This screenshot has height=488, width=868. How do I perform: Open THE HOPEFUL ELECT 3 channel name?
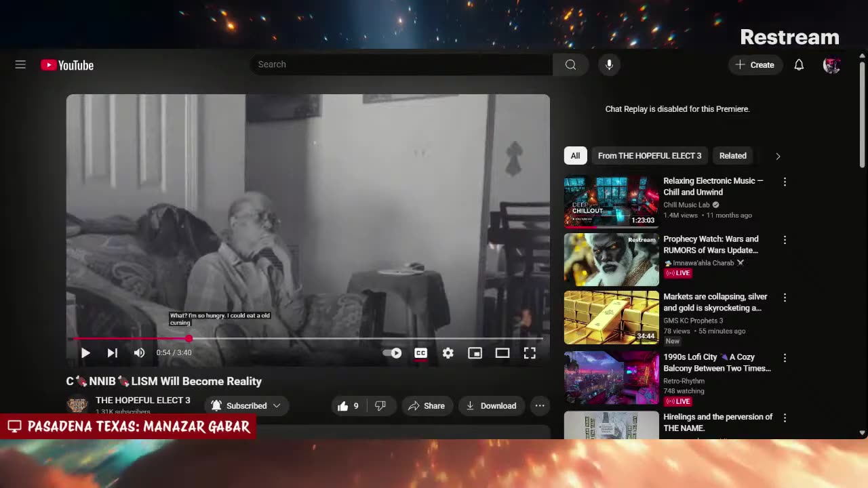143,400
